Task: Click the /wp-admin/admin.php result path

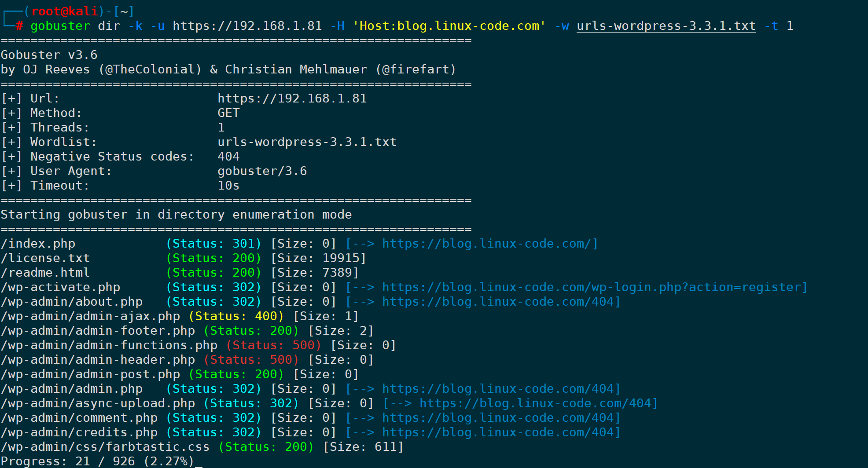Action: [x=72, y=389]
